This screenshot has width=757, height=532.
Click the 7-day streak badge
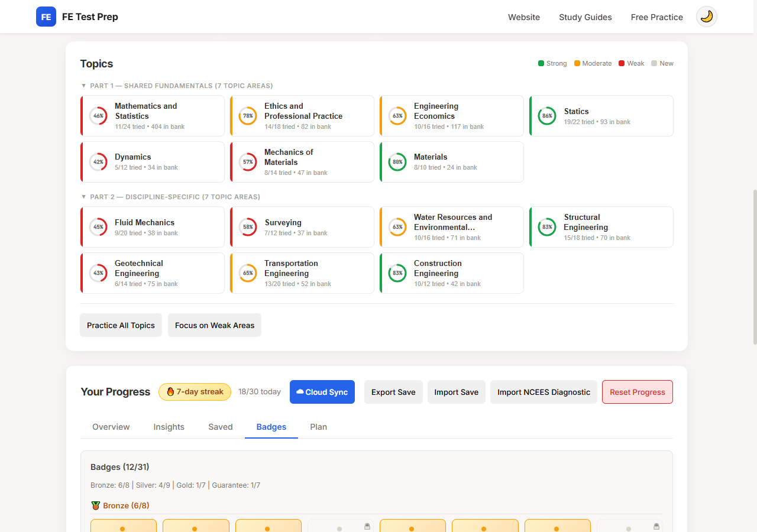pos(195,392)
